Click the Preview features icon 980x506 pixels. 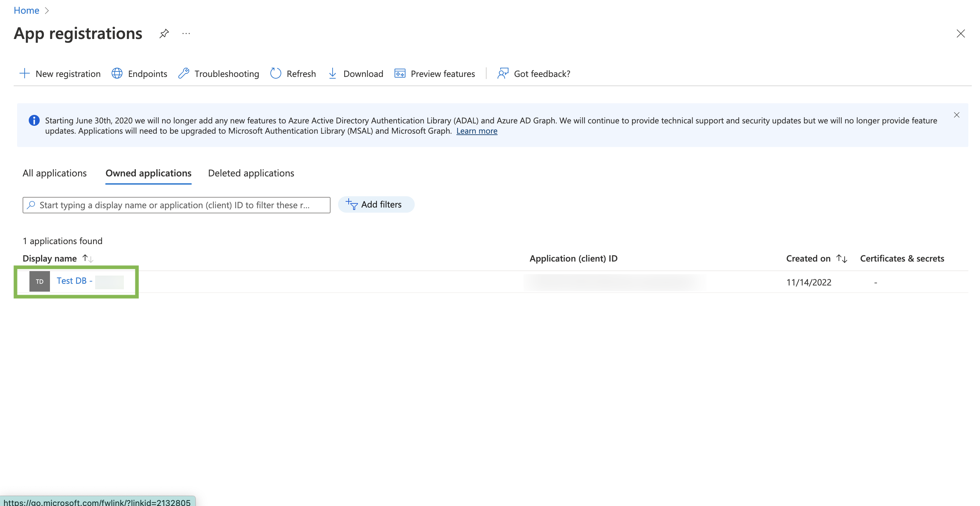(x=400, y=74)
